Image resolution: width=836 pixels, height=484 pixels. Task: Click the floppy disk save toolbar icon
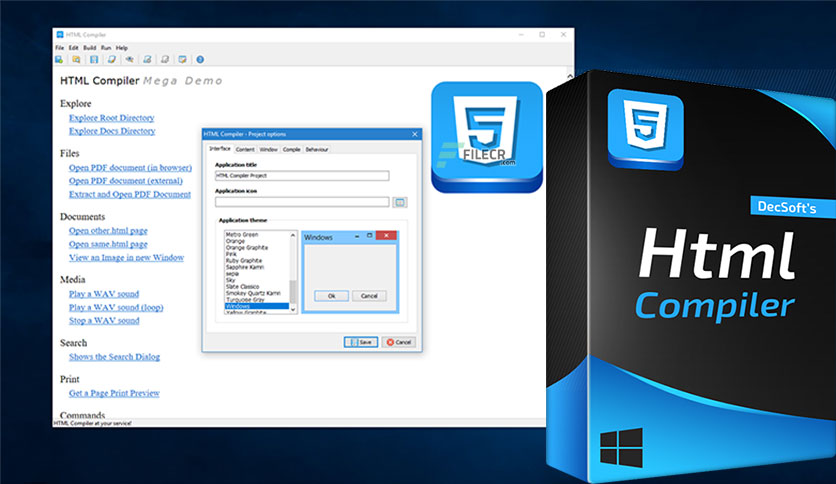(x=94, y=59)
